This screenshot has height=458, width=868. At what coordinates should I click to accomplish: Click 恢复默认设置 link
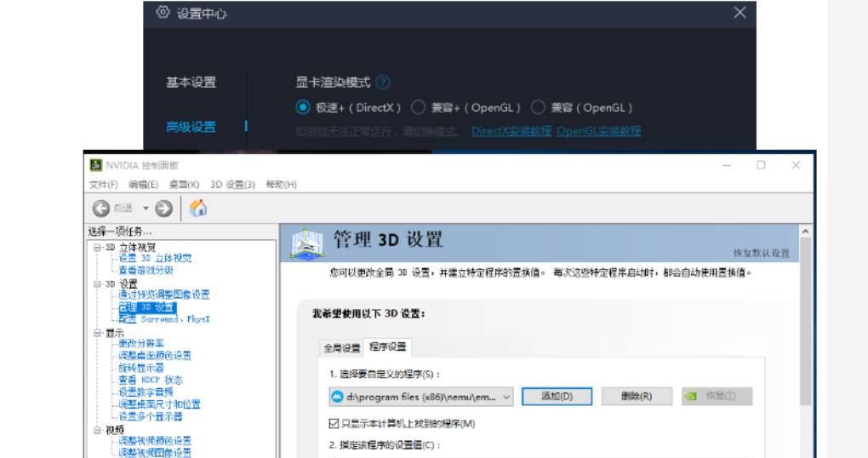click(762, 253)
